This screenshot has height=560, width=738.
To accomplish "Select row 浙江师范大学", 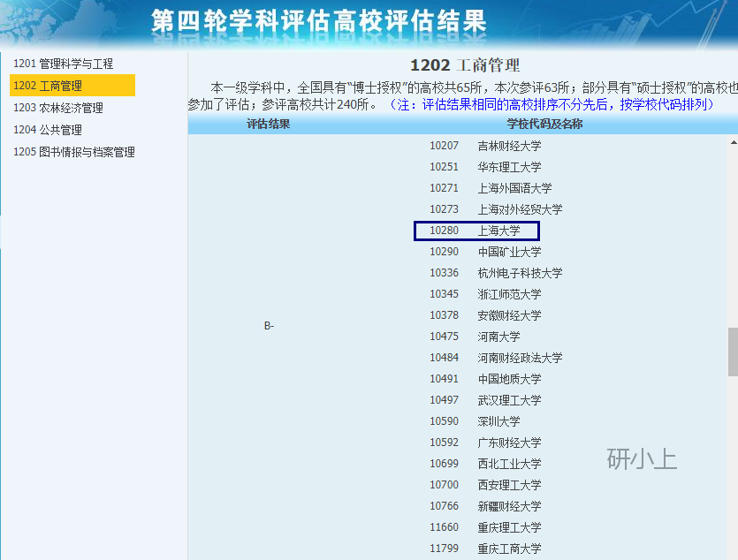I will point(485,294).
